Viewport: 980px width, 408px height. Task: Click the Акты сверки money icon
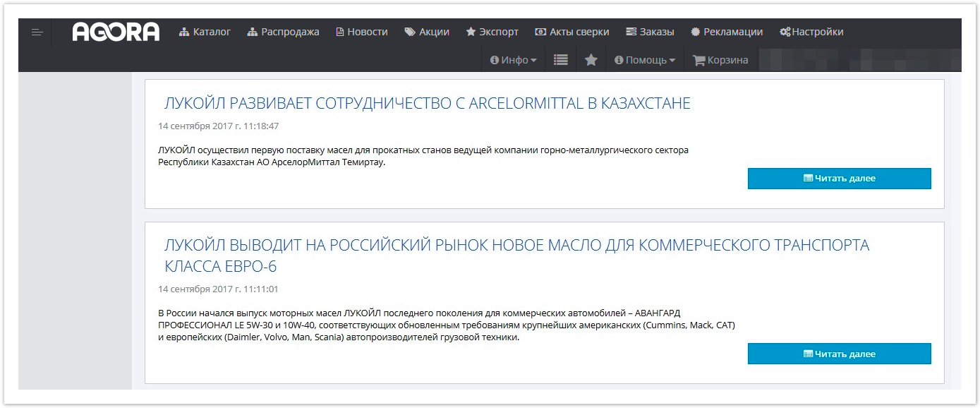click(540, 32)
